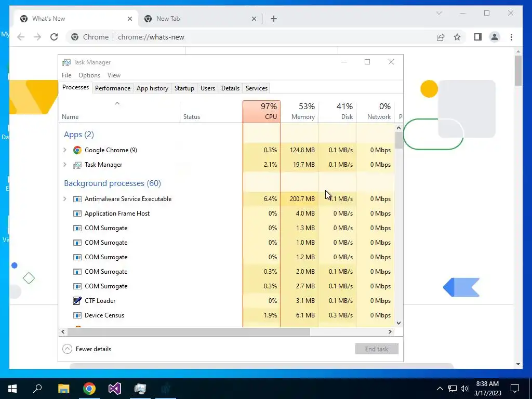The image size is (532, 399).
Task: Sort by the Memory column header
Action: coord(299,112)
